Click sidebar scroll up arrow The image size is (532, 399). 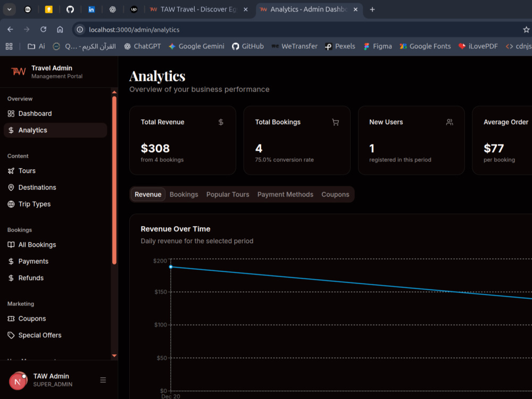click(x=114, y=92)
